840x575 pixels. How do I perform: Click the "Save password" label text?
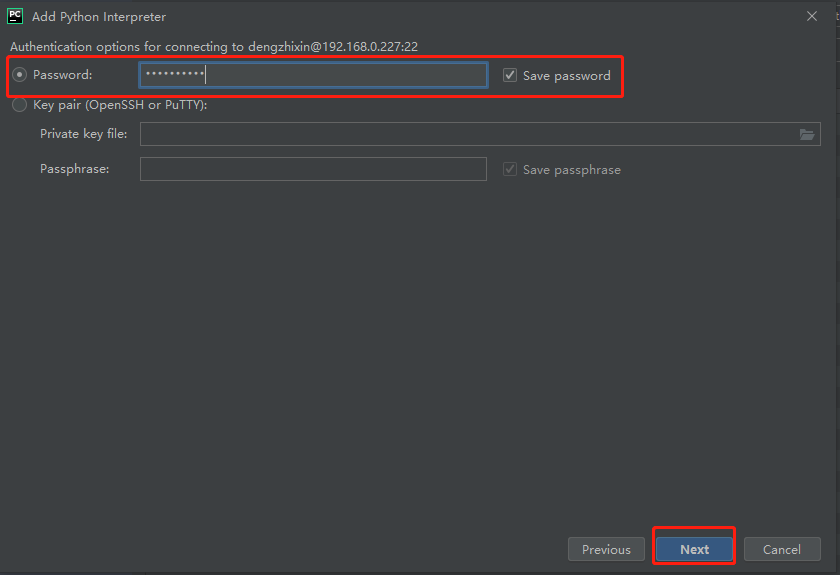566,76
